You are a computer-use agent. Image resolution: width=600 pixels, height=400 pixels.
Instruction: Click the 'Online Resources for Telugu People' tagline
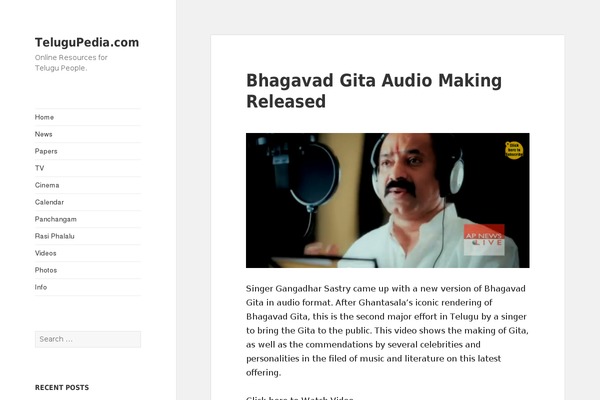coord(71,63)
